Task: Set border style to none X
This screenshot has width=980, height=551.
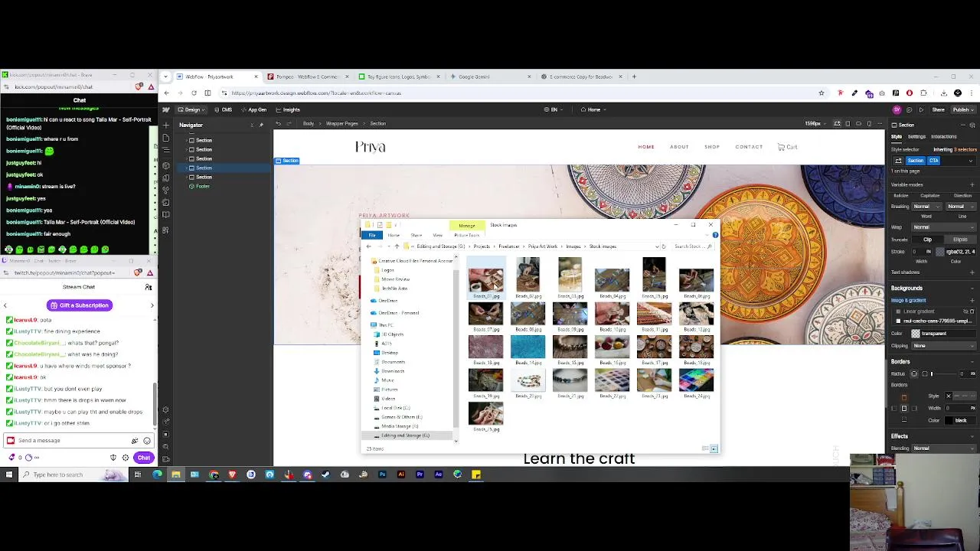Action: tap(948, 396)
